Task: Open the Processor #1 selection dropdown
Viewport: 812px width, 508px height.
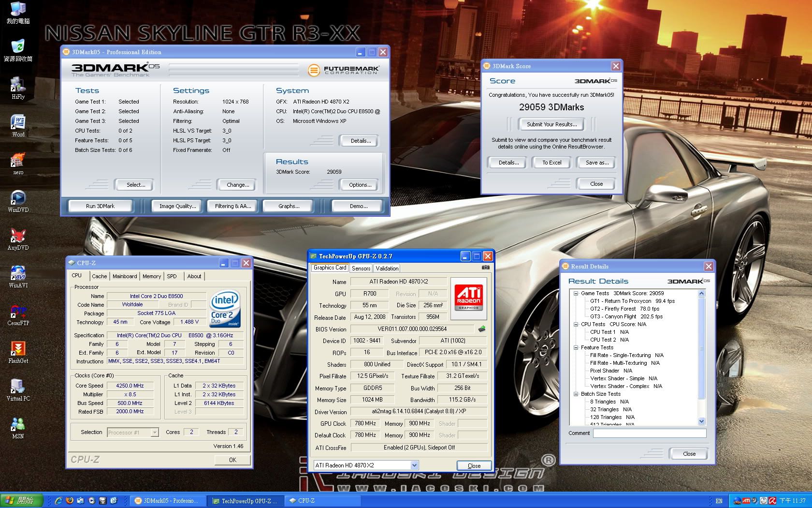Action: tap(155, 433)
